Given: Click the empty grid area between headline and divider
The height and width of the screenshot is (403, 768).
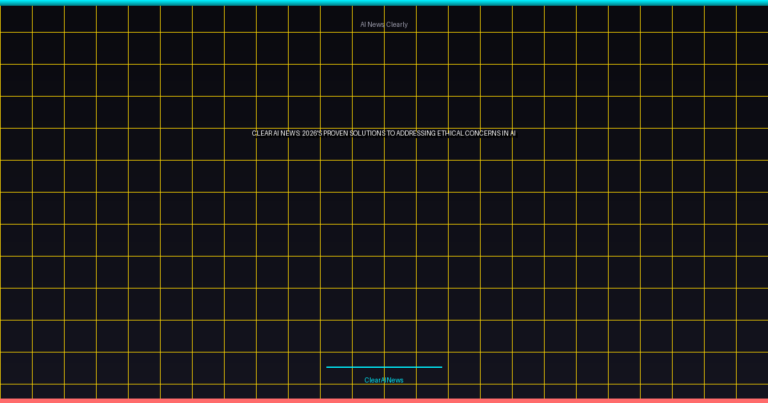Looking at the screenshot, I should [384, 250].
